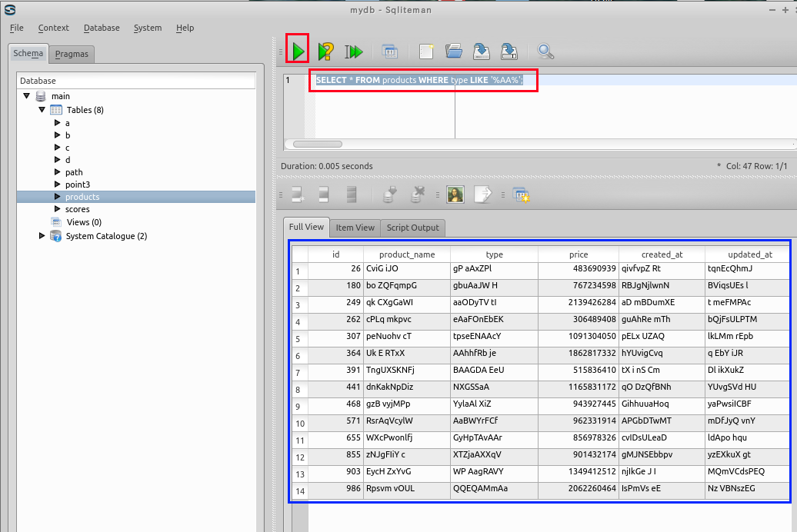Expand table d in schema tree
The height and width of the screenshot is (532, 797).
58,160
